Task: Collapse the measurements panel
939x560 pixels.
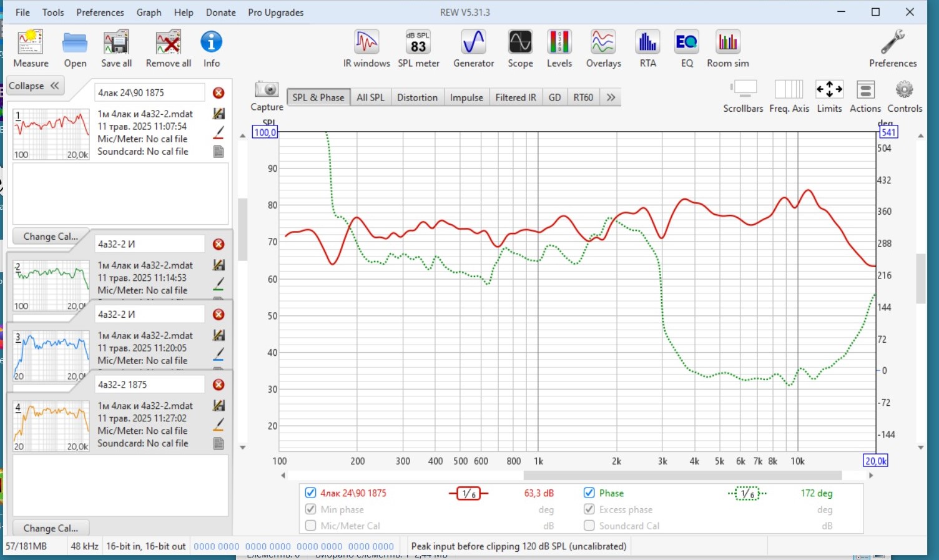Action: coord(34,86)
